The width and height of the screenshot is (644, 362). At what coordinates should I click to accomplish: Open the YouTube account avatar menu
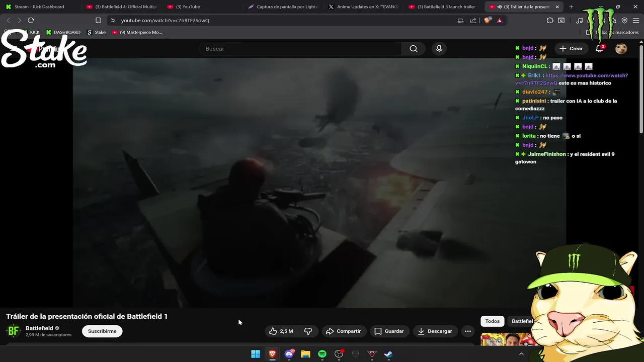click(621, 49)
